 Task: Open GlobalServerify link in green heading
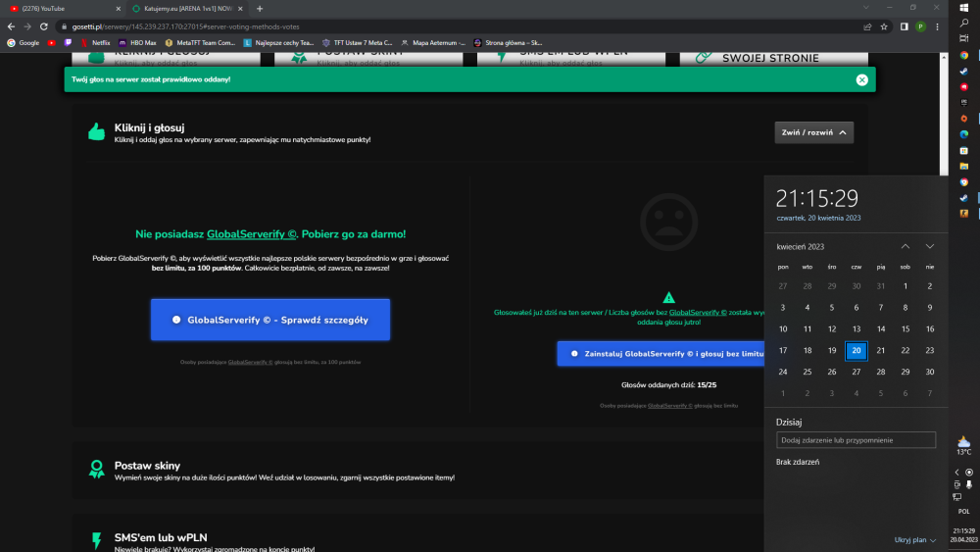[251, 234]
